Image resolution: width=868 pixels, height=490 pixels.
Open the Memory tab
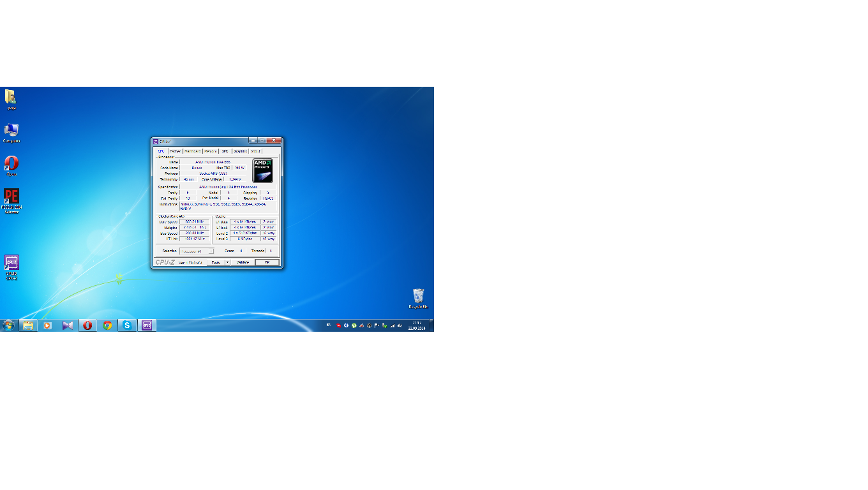(211, 151)
